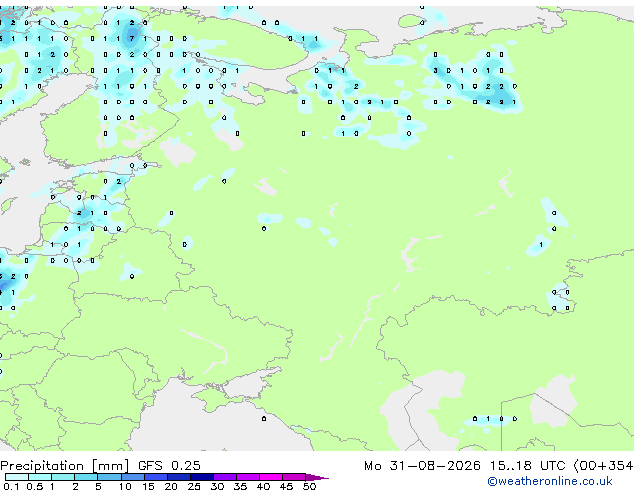Click the Precipitation [mm] title label
Image resolution: width=634 pixels, height=490 pixels.
point(65,466)
